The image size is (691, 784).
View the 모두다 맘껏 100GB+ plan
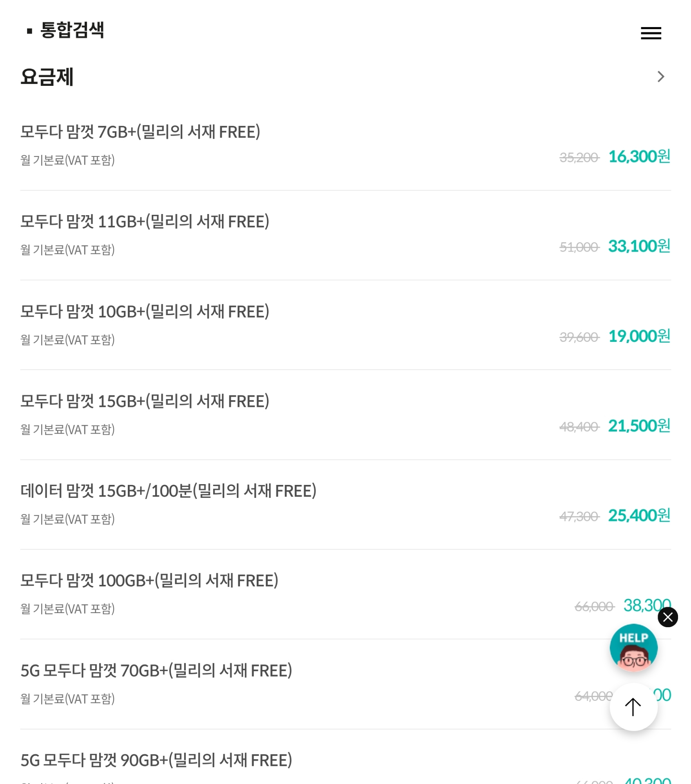(149, 581)
